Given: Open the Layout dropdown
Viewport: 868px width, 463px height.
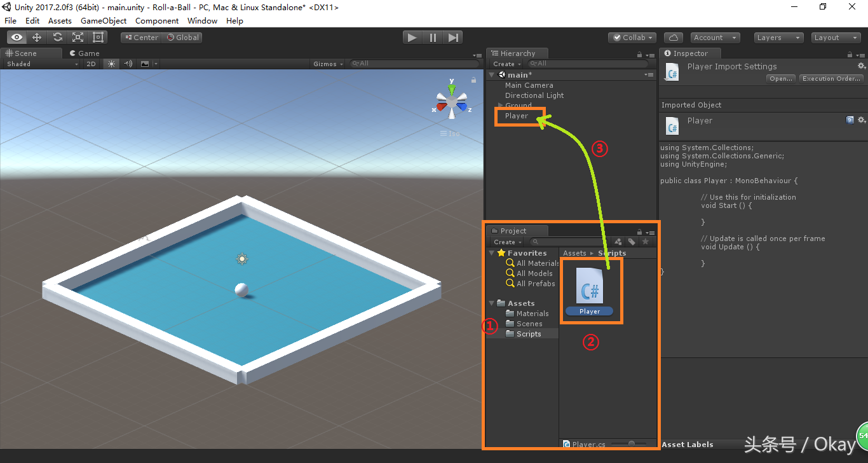Looking at the screenshot, I should (836, 38).
